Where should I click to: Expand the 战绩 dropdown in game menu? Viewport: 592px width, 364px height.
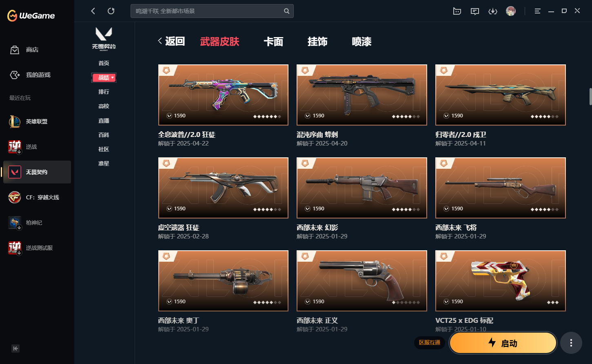(x=104, y=77)
